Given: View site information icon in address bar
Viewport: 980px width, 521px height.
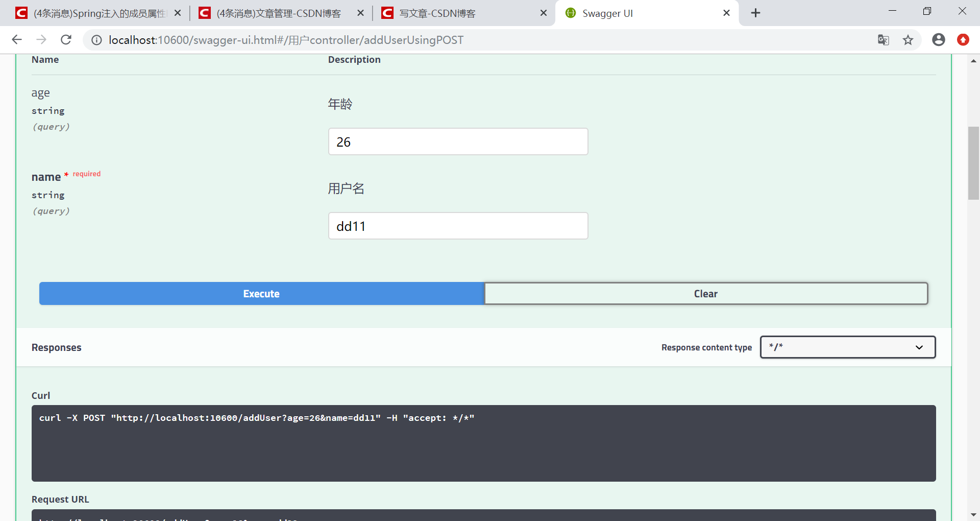Looking at the screenshot, I should 96,40.
